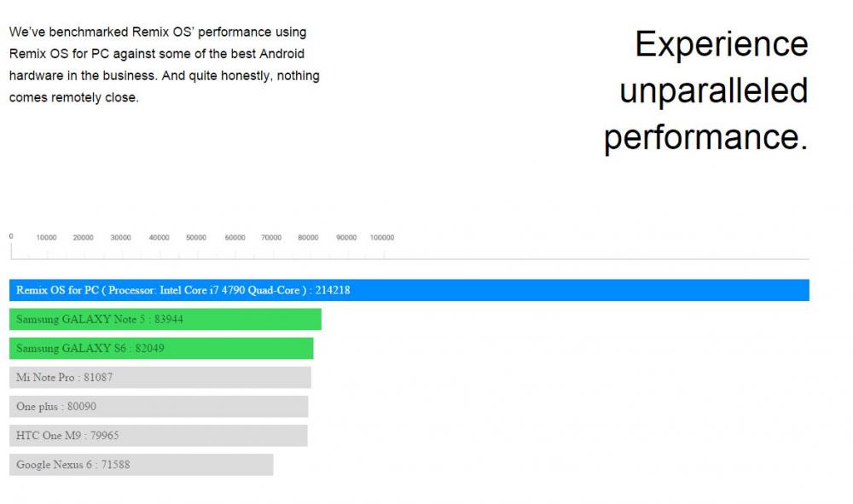The width and height of the screenshot is (853, 504).
Task: Click the benchmark description paragraph text
Action: pos(165,65)
